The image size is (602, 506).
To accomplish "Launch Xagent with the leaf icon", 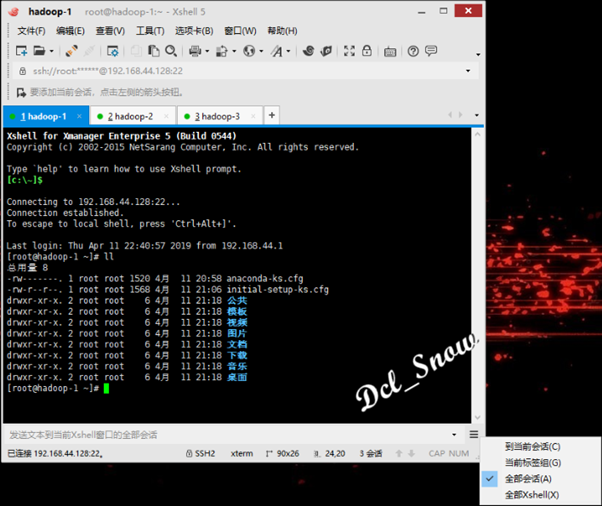I will 326,51.
